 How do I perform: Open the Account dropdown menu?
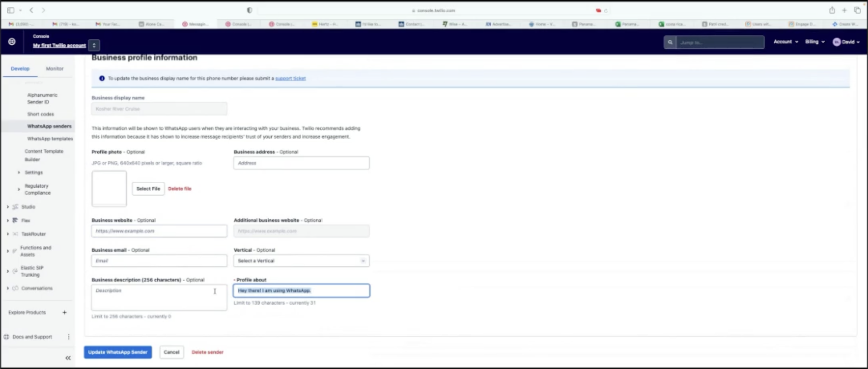785,42
